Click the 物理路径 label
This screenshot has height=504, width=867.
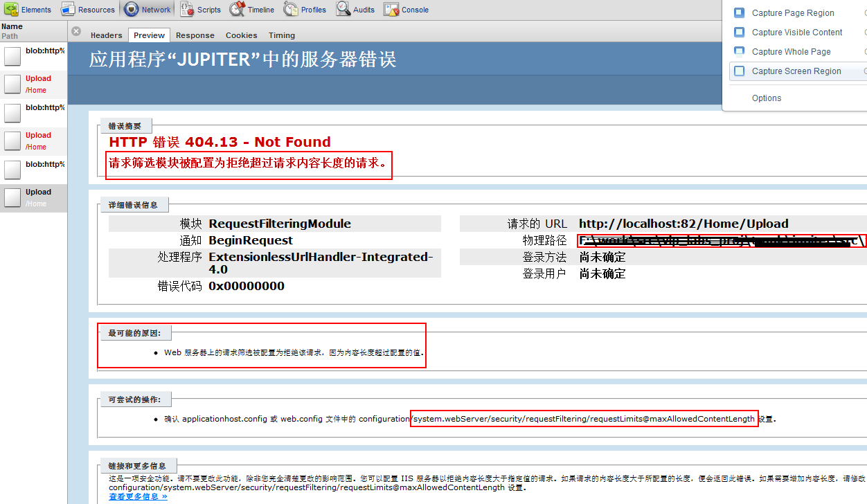[x=544, y=240]
